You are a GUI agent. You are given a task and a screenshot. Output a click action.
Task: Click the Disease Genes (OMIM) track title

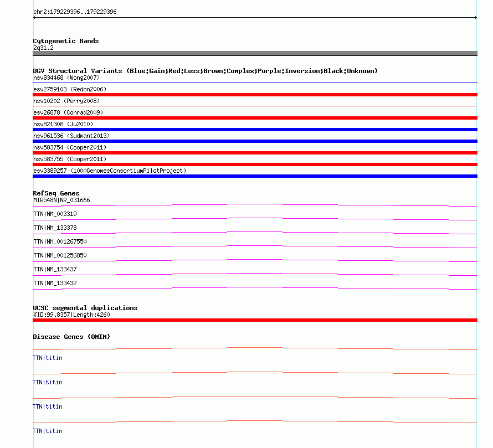click(71, 337)
